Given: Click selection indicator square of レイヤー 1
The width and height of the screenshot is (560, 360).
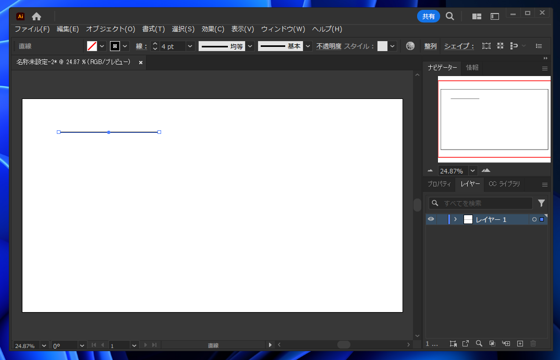Looking at the screenshot, I should [542, 219].
